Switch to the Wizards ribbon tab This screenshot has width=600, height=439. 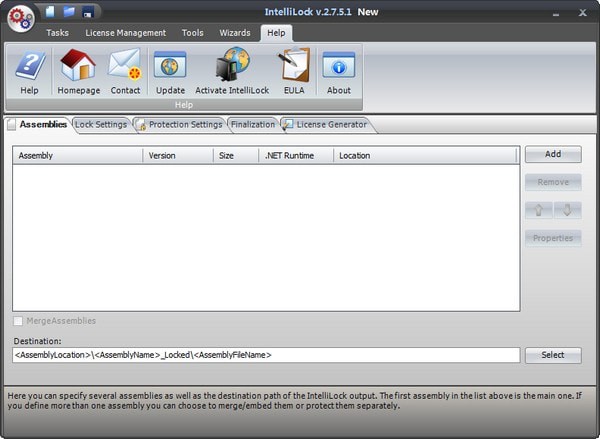pos(235,33)
